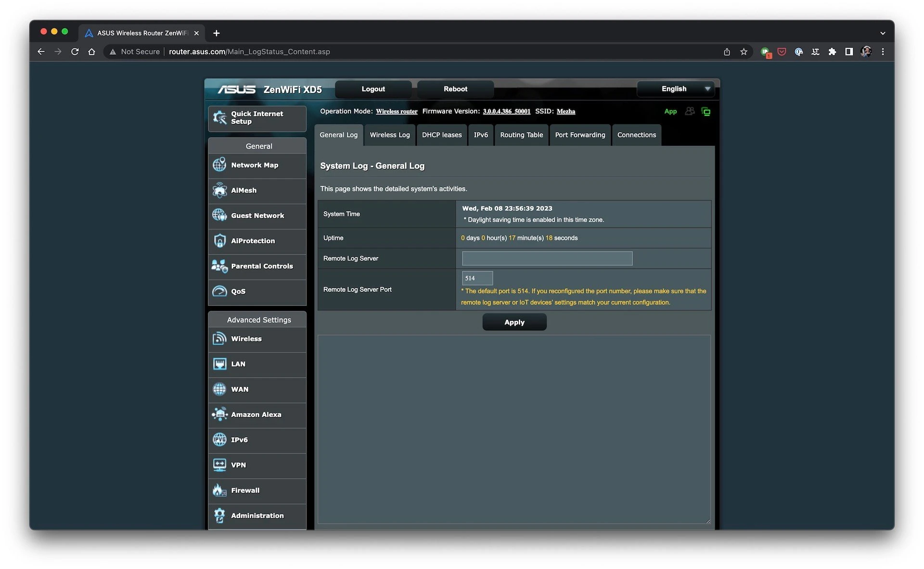924x569 pixels.
Task: Click the Guest Network icon
Action: point(219,215)
